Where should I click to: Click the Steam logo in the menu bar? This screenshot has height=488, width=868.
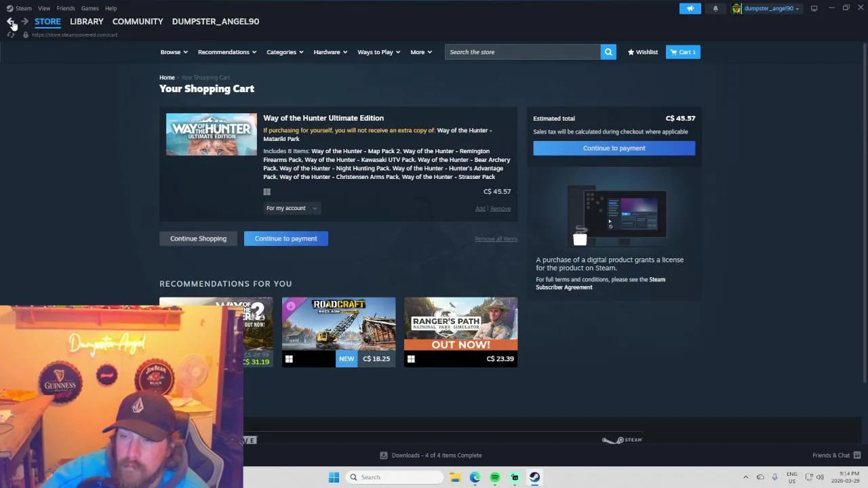click(9, 8)
